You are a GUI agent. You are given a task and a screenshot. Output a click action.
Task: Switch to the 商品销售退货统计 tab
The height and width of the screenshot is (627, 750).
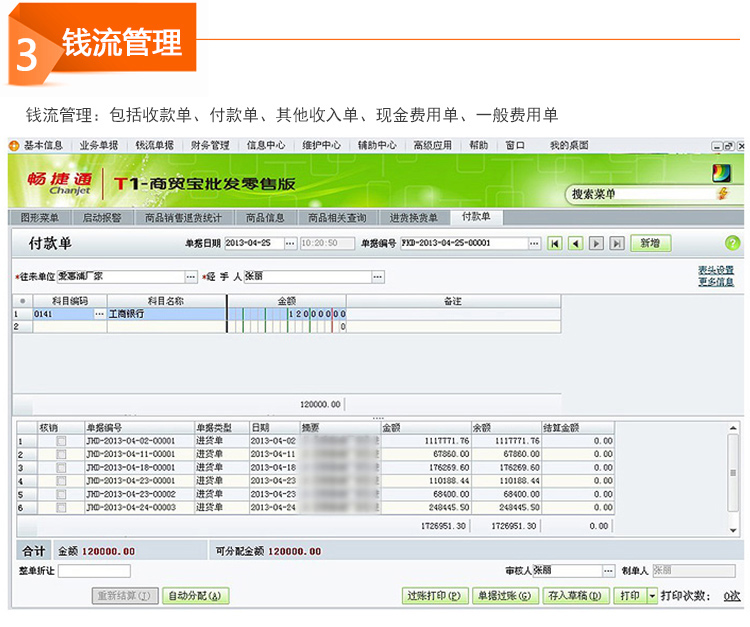click(184, 218)
